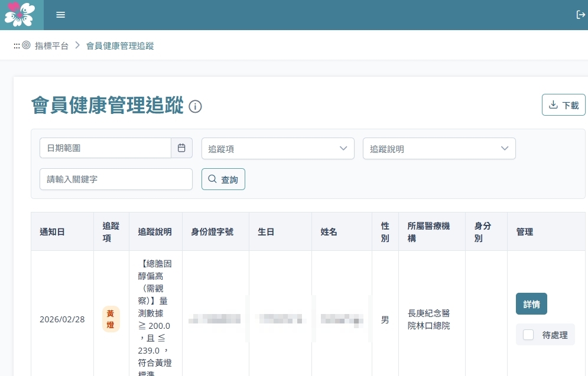
Task: Open the hamburger navigation menu
Action: click(60, 15)
